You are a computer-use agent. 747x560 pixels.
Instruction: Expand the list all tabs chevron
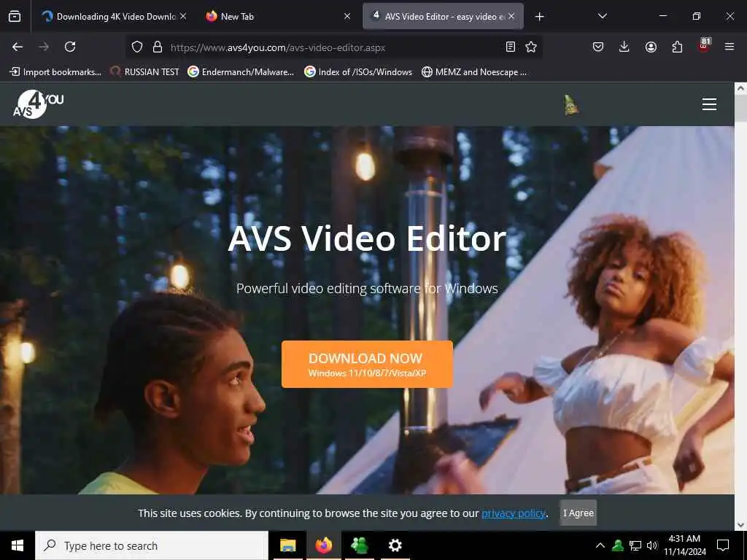[602, 16]
